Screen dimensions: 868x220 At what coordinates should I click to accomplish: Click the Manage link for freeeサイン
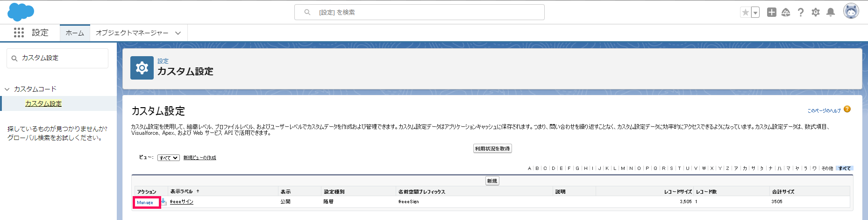click(x=145, y=202)
